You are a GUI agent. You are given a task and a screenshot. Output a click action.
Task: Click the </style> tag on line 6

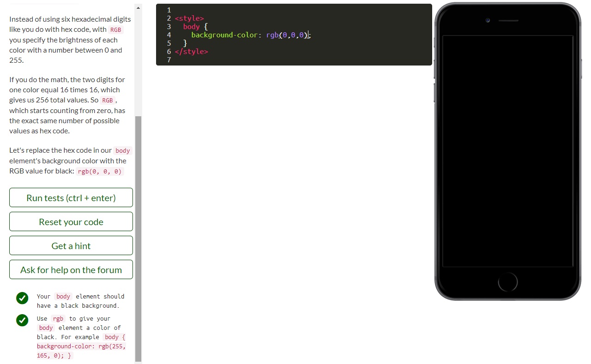[191, 51]
